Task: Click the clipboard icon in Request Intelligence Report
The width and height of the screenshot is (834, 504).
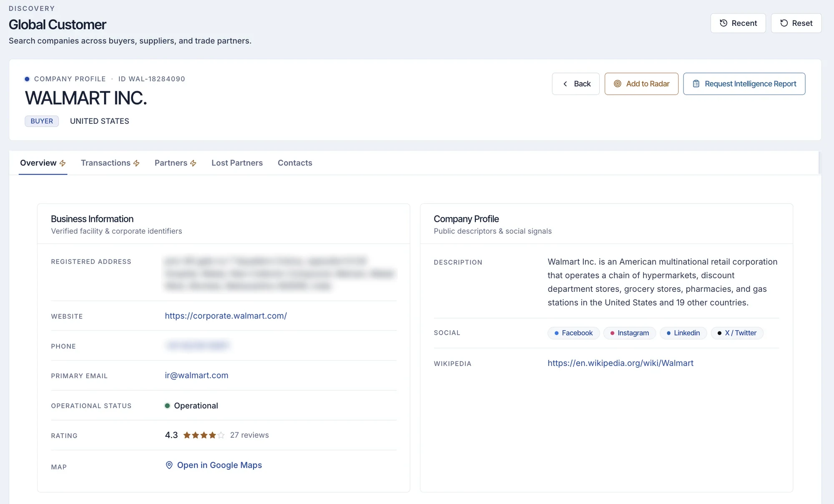Action: (696, 84)
